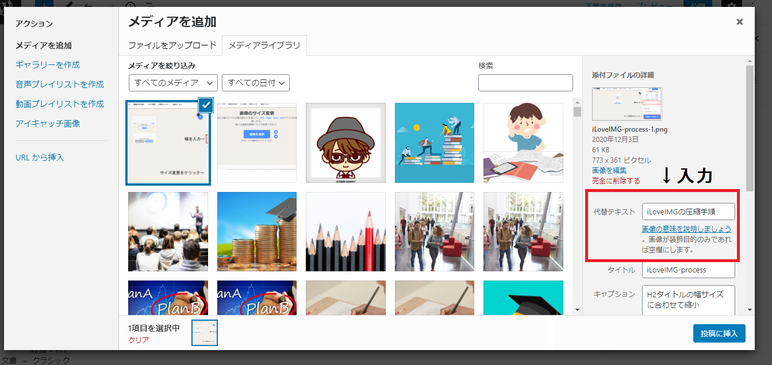Open the Upload Files tab (ファイルをアップロード)
The image size is (772, 365).
pos(172,45)
